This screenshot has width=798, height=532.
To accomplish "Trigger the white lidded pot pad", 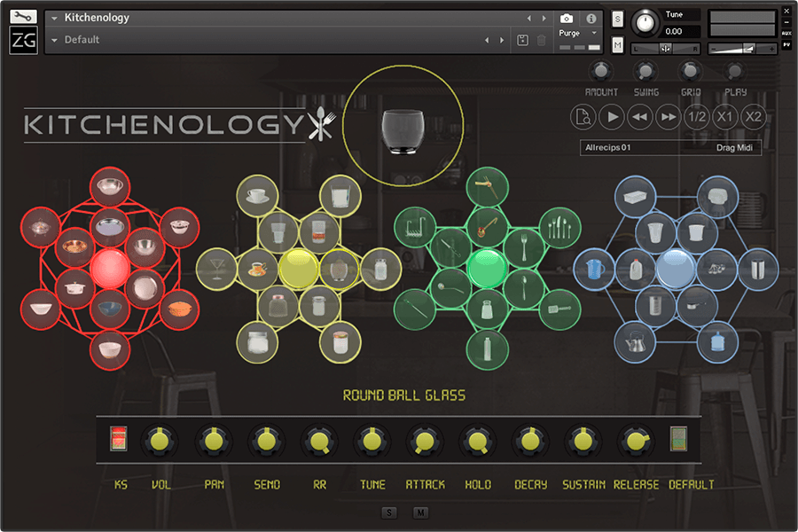I will 74,289.
